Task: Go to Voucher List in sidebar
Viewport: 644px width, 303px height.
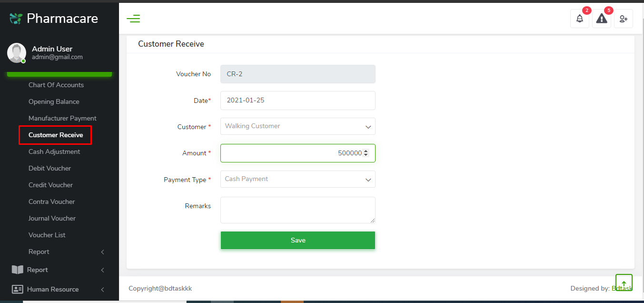Action: 47,235
